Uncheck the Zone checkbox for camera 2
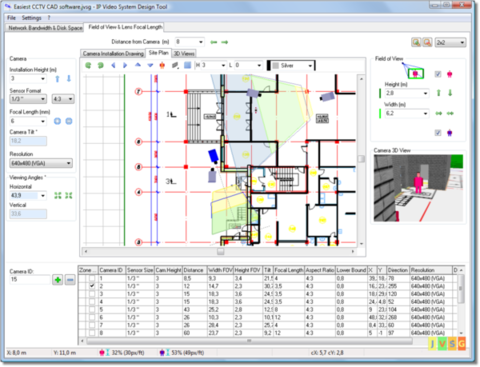 click(92, 286)
